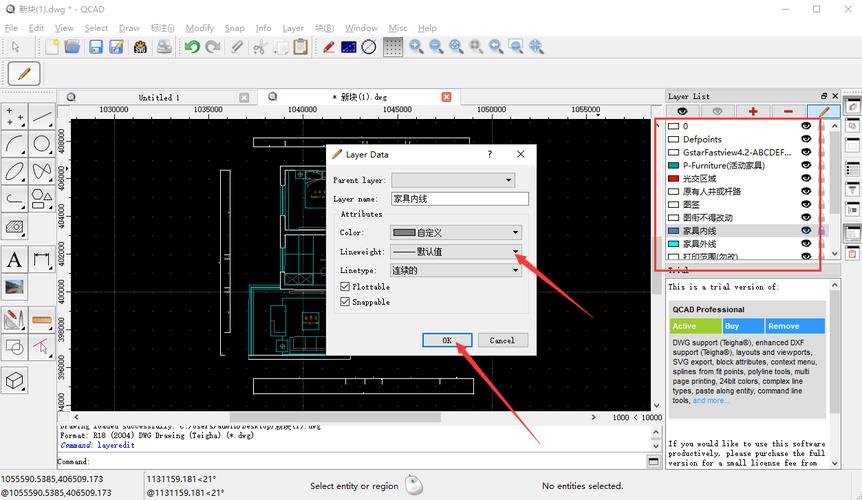
Task: Select the Shapes tool
Action: (x=42, y=199)
